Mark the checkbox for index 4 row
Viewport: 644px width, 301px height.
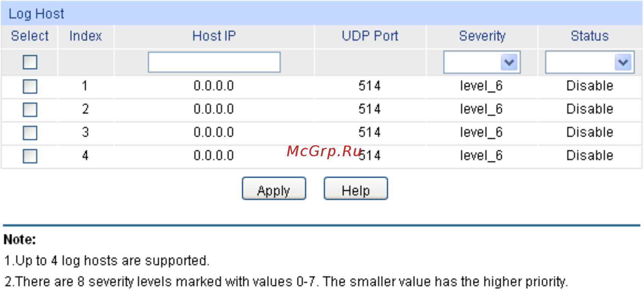(30, 156)
